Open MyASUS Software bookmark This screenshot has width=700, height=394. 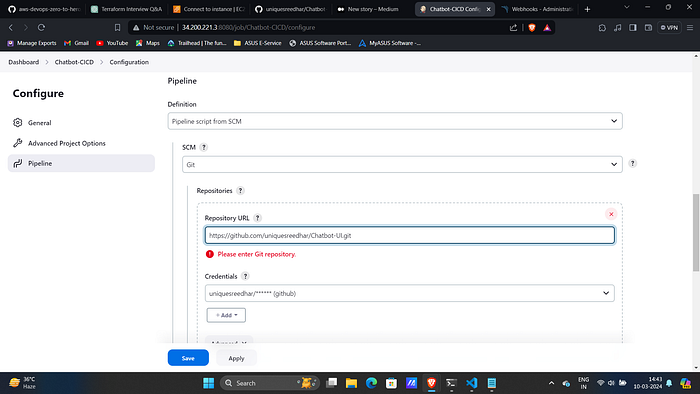coord(390,43)
